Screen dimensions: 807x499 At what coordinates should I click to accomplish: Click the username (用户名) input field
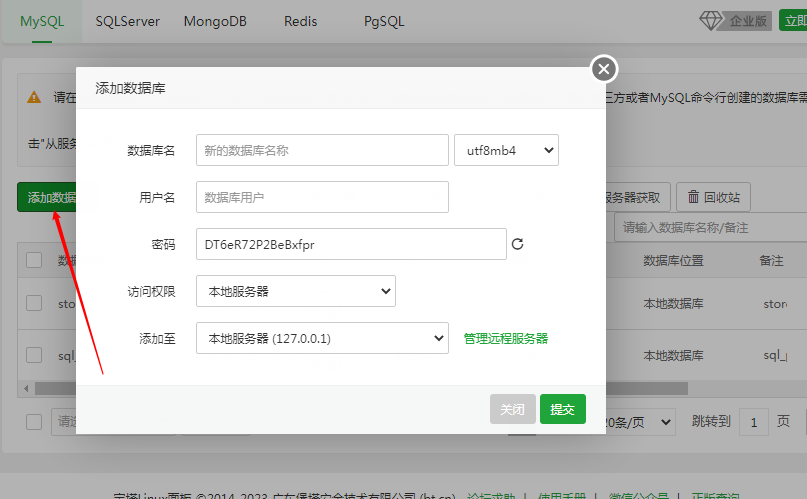coord(322,197)
